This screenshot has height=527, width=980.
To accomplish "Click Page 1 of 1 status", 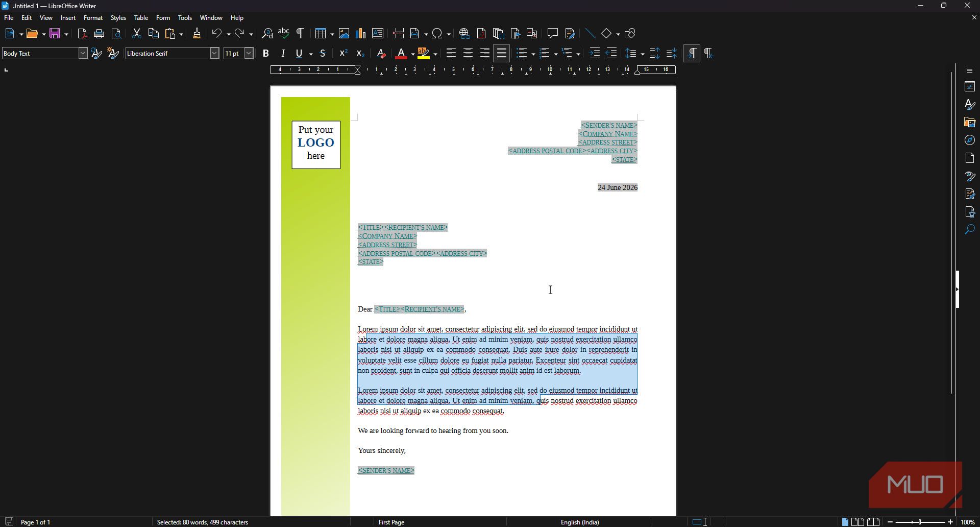I will tap(35, 522).
